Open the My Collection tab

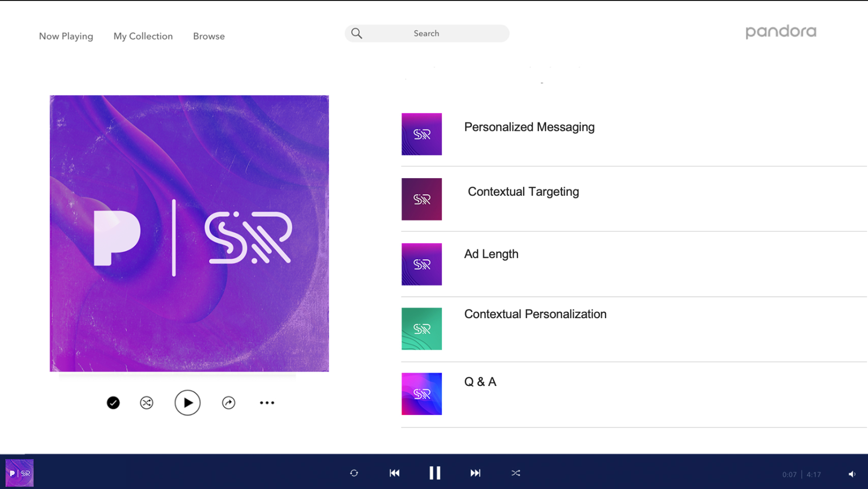tap(143, 36)
